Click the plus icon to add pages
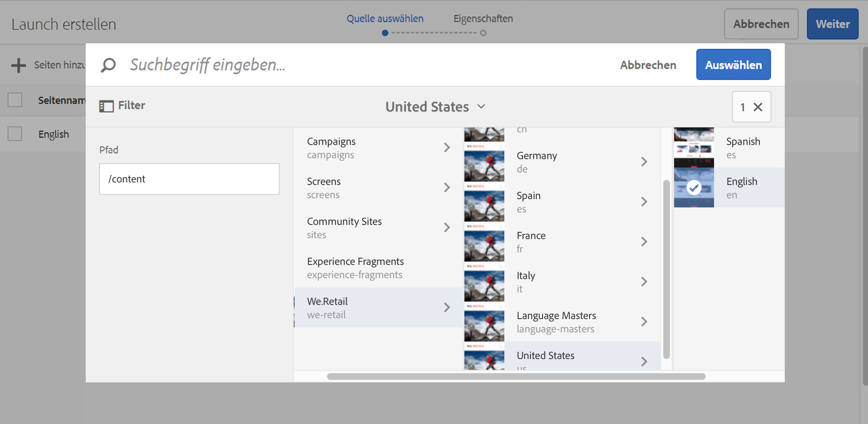 18,65
